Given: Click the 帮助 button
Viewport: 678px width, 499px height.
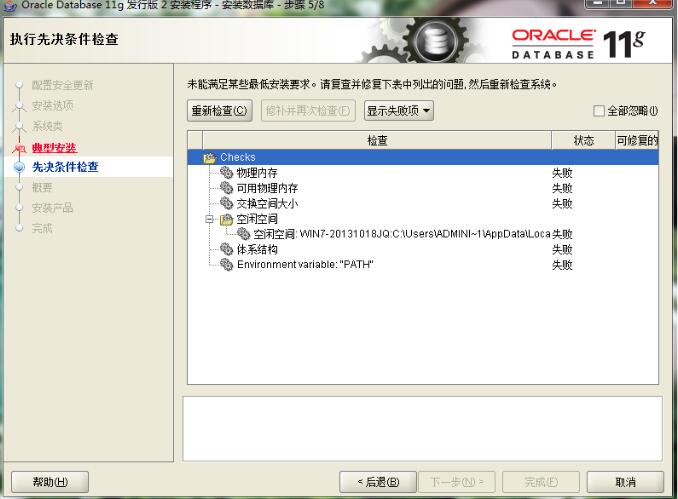Looking at the screenshot, I should 50,482.
